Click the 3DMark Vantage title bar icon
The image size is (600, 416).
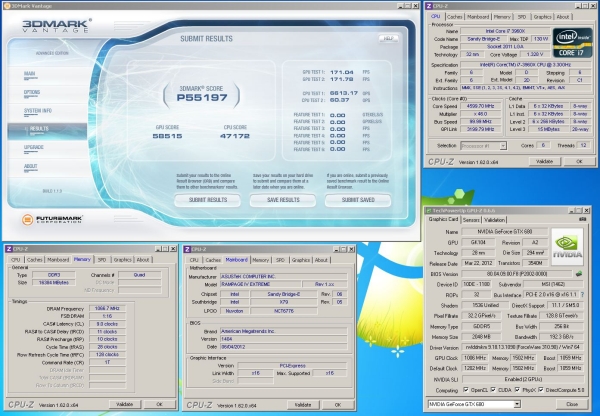(x=7, y=6)
